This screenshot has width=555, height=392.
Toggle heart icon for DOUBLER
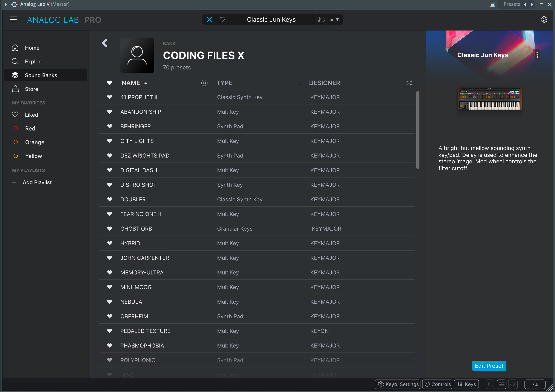pos(109,199)
